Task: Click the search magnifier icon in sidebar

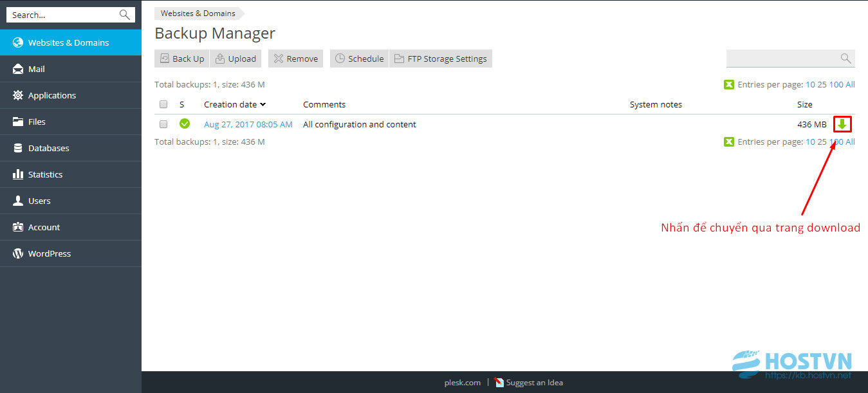Action: click(x=124, y=15)
